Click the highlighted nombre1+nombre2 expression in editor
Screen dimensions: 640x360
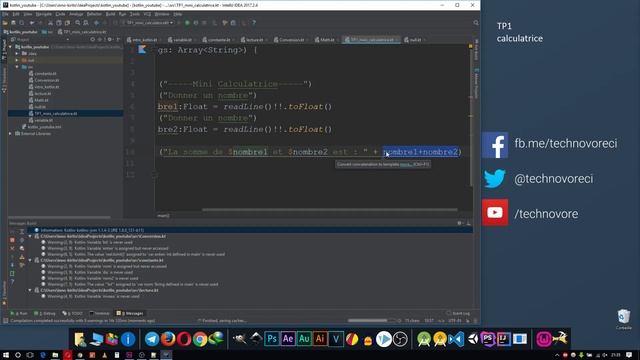coord(420,152)
